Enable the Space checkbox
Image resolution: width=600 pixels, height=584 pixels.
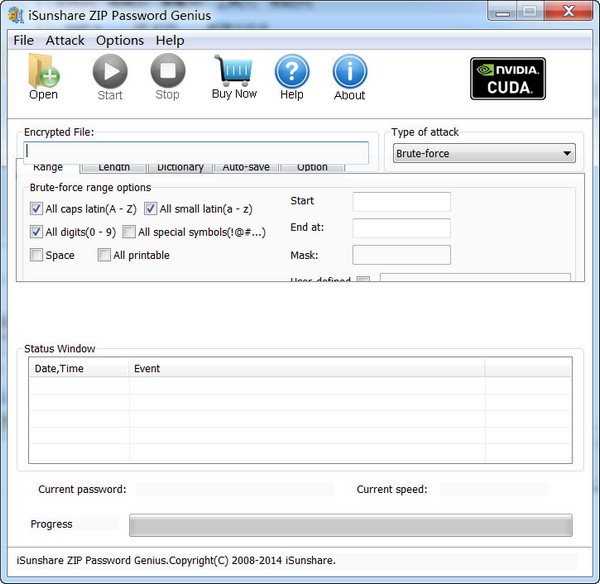(x=37, y=255)
